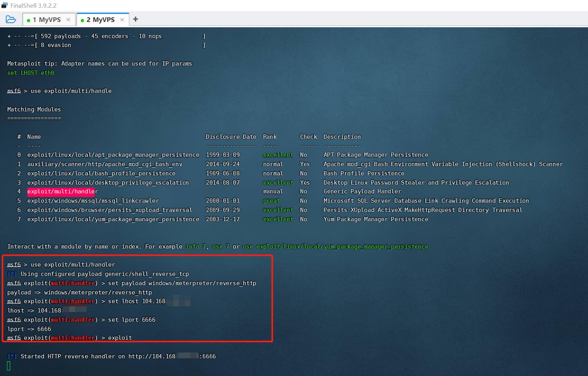Click the green status dot on 1 MyVPS tab
The height and width of the screenshot is (376, 588).
point(28,20)
